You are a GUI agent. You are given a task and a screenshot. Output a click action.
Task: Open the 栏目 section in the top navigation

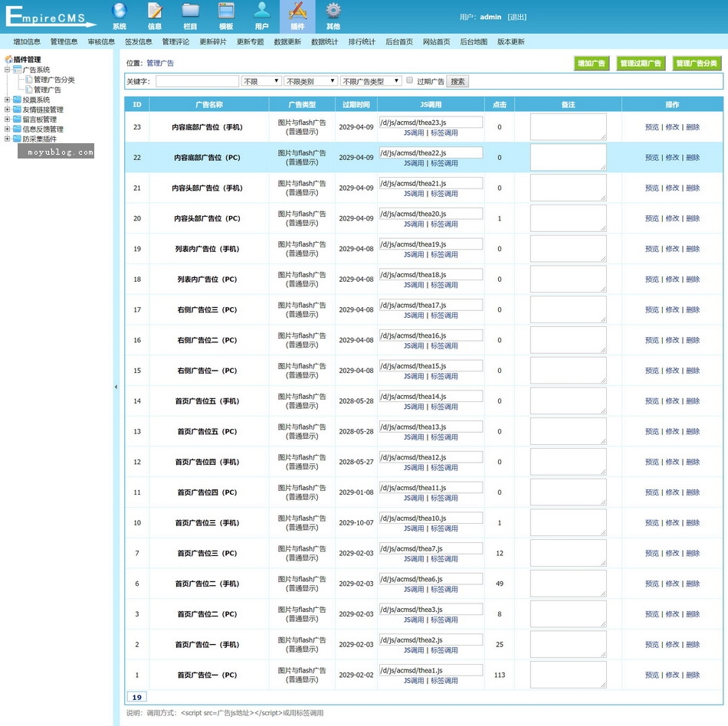[x=190, y=17]
